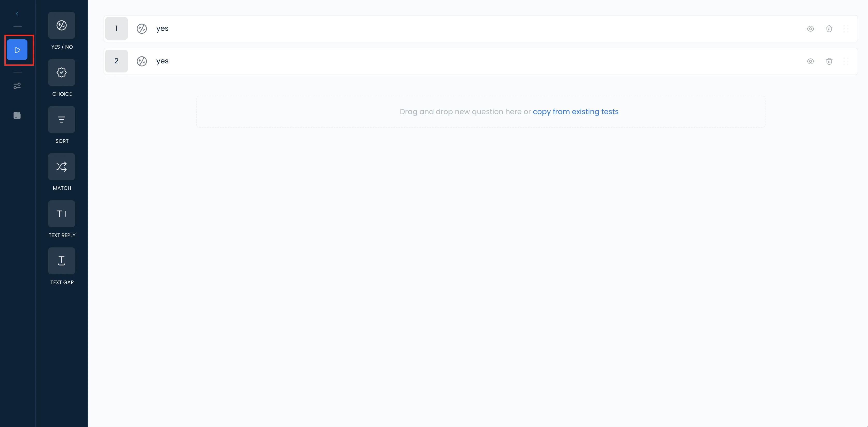
Task: Collapse sidebar using the back chevron
Action: tap(17, 14)
